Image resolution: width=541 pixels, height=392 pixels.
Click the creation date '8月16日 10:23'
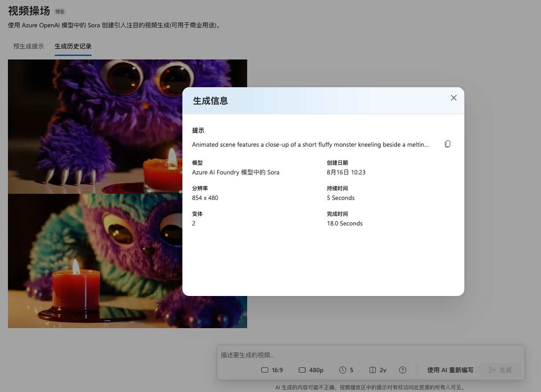point(346,172)
